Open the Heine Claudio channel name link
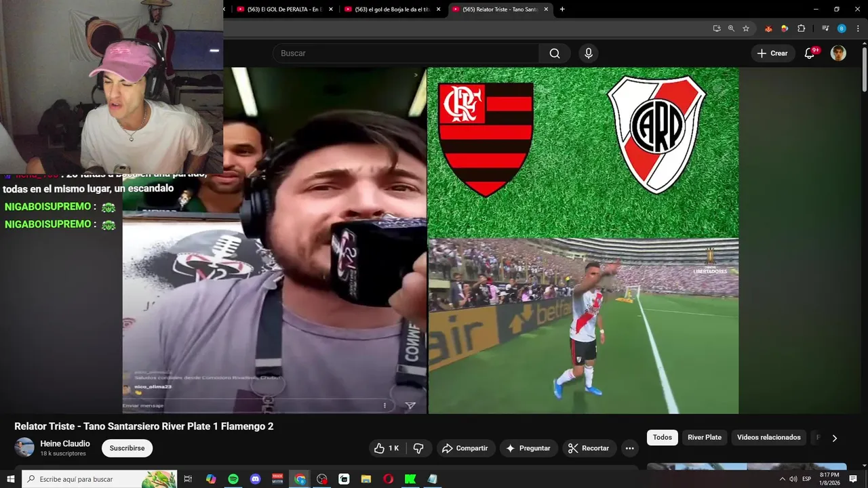This screenshot has width=868, height=488. 65,444
